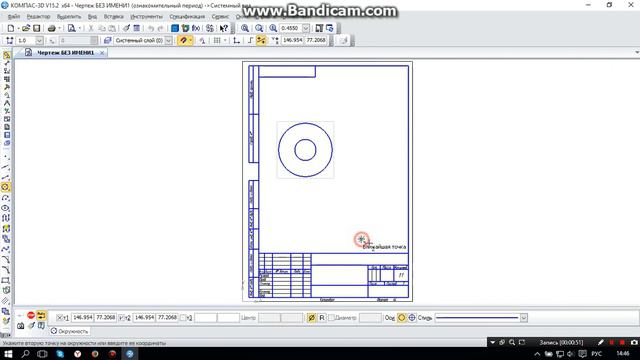The width and height of the screenshot is (640, 360).
Task: Open the line Стиль dropdown
Action: [523, 318]
